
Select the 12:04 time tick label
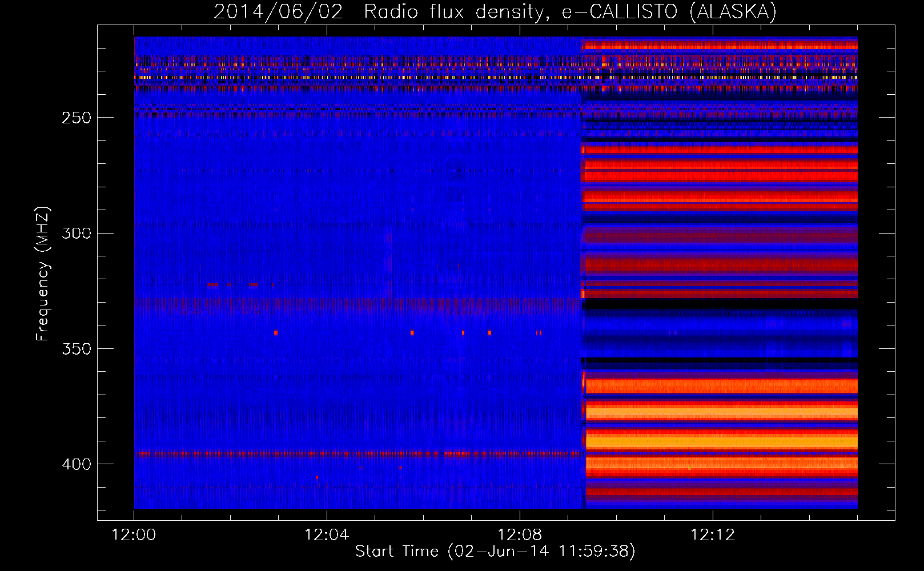click(x=327, y=535)
